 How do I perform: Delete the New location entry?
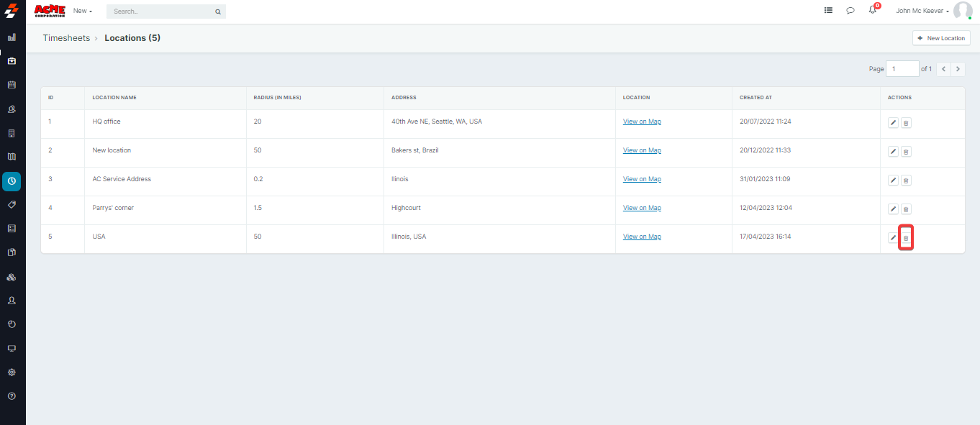[906, 152]
